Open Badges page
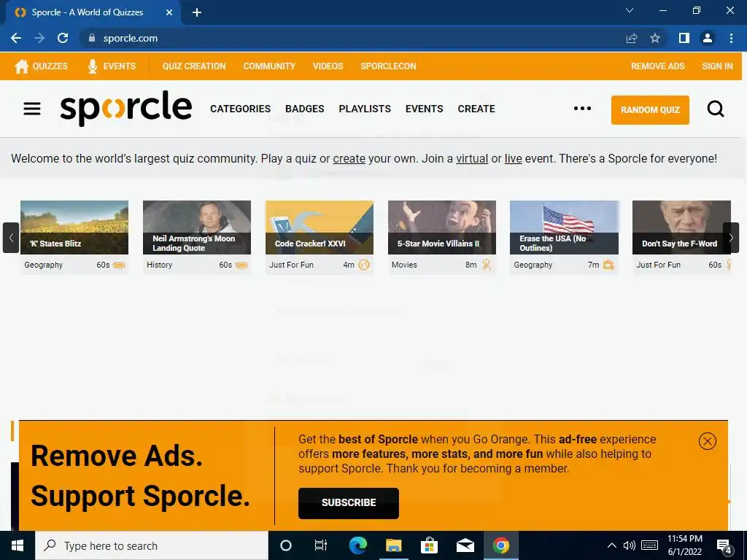The height and width of the screenshot is (560, 747). point(304,109)
